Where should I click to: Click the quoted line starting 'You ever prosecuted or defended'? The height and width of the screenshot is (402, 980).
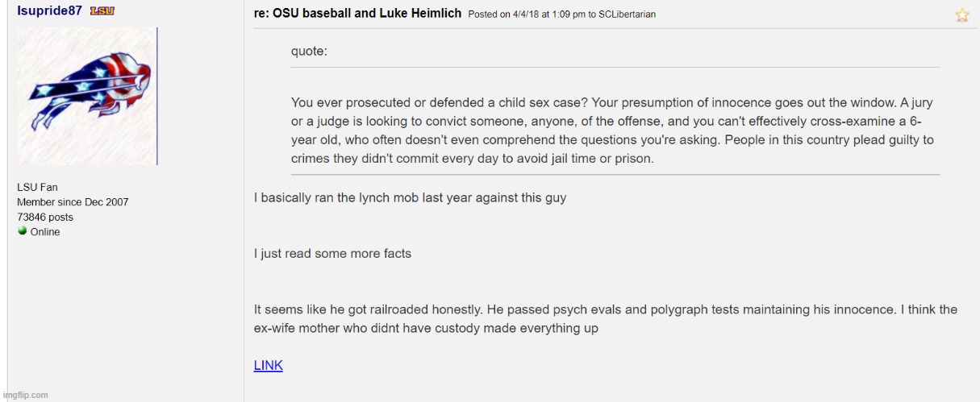(x=612, y=103)
